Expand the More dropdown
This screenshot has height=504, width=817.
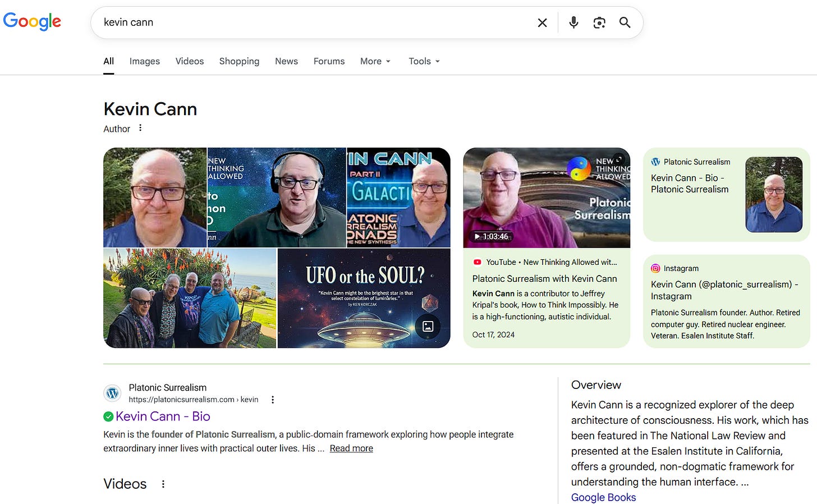[375, 61]
